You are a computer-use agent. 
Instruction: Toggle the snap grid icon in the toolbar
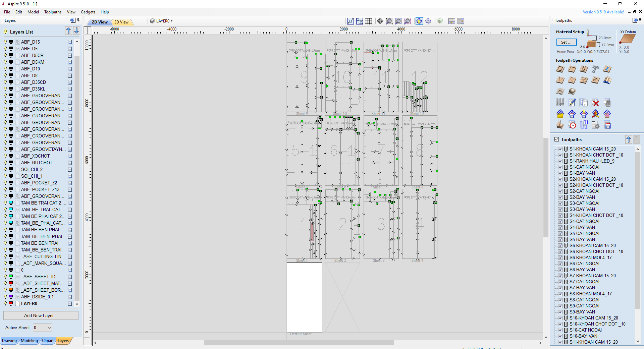coord(369,21)
